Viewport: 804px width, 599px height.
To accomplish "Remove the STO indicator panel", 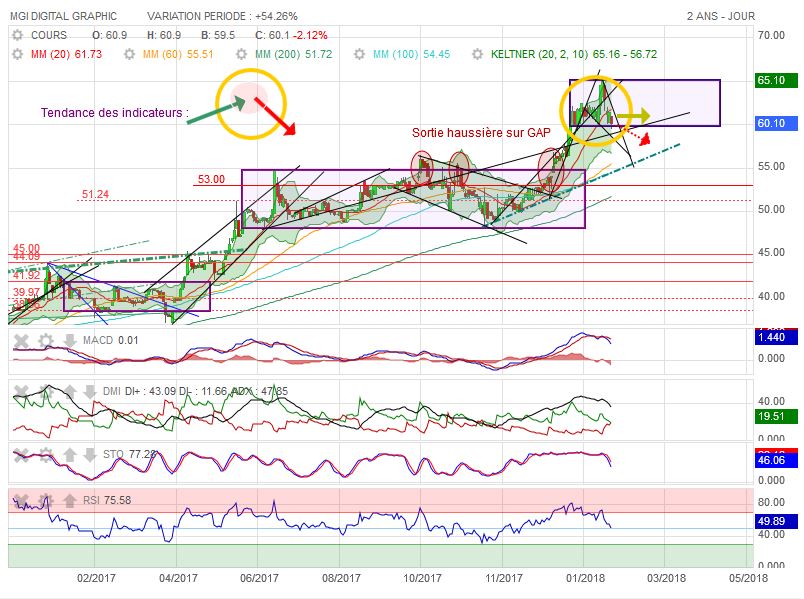I will coord(21,454).
